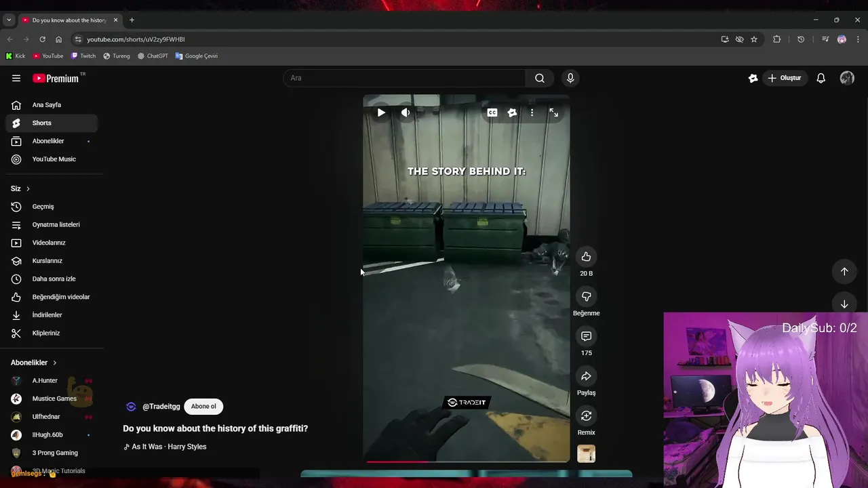Focus the Ara search field
This screenshot has width=868, height=488.
(x=404, y=78)
